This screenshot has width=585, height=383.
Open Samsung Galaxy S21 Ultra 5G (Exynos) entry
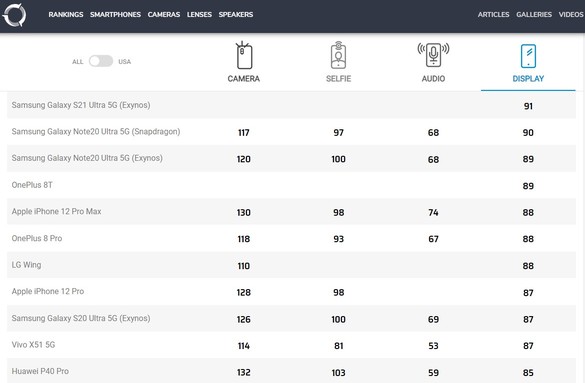click(x=81, y=105)
